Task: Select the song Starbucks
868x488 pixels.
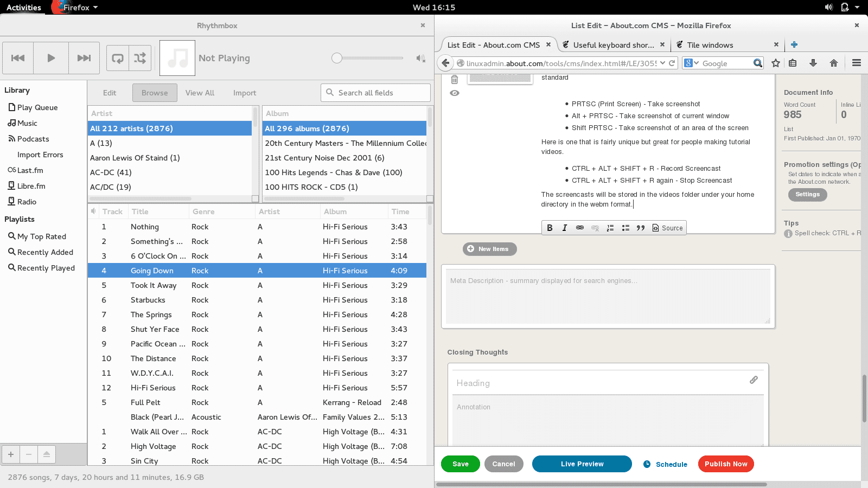Action: [257, 300]
